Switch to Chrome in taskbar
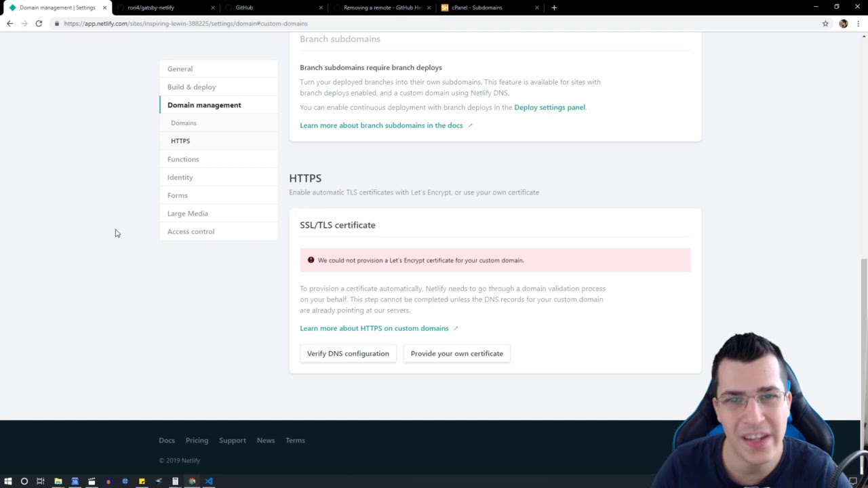 [x=192, y=481]
